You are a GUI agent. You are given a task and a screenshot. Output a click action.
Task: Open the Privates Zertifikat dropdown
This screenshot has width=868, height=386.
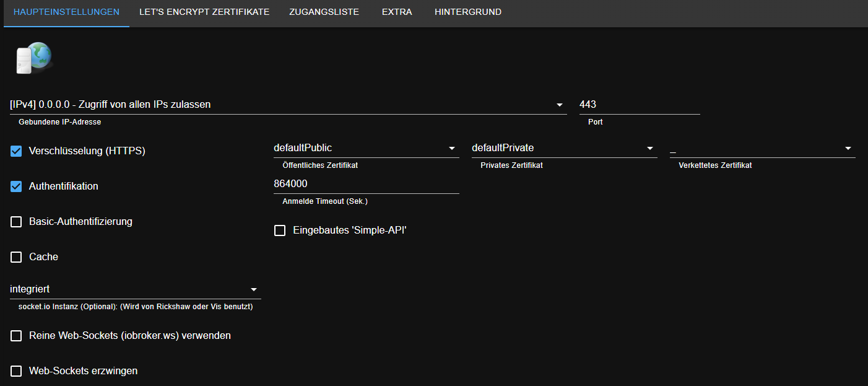tap(565, 148)
